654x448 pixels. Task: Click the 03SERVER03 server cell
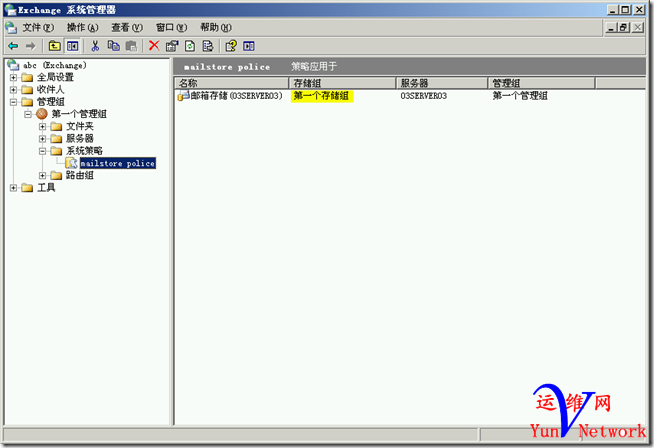423,96
